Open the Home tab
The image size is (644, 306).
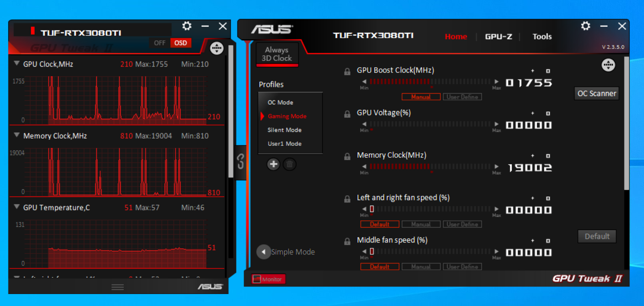(456, 37)
